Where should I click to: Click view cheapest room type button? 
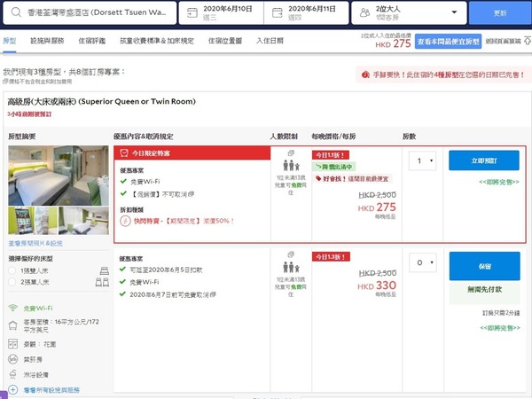point(448,42)
